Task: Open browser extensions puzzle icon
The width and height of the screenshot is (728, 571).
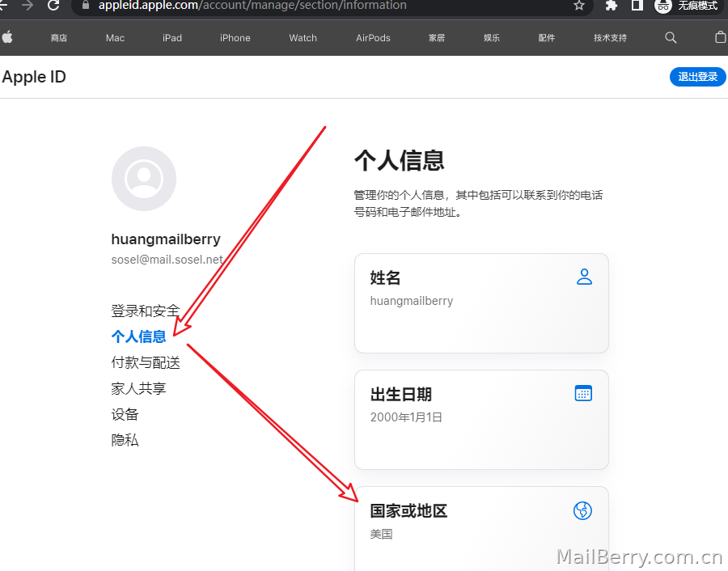Action: (x=611, y=6)
